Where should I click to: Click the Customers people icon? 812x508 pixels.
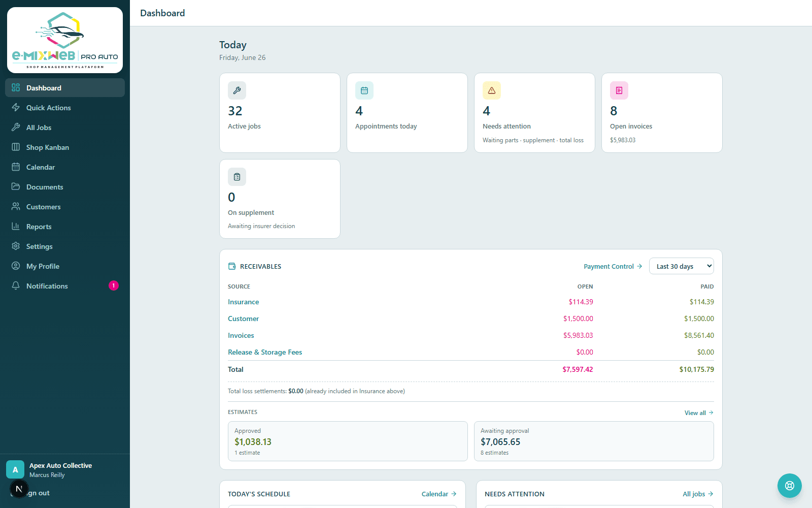point(16,206)
